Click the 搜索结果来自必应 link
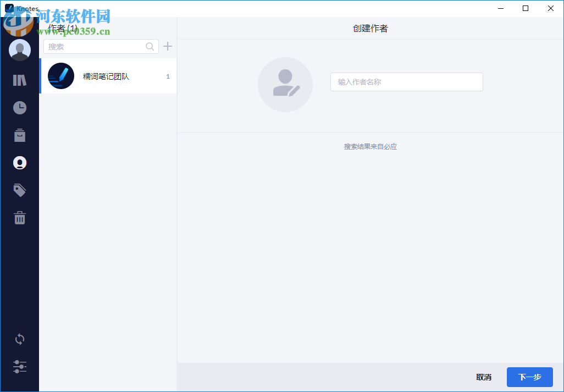564x392 pixels. 371,146
